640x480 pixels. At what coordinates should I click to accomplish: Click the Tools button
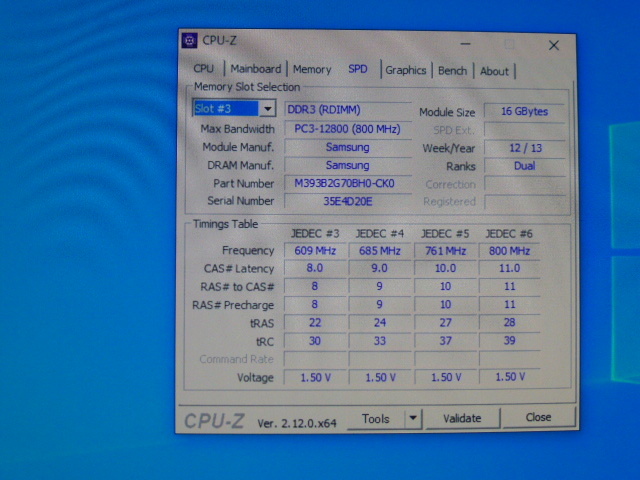[x=376, y=419]
